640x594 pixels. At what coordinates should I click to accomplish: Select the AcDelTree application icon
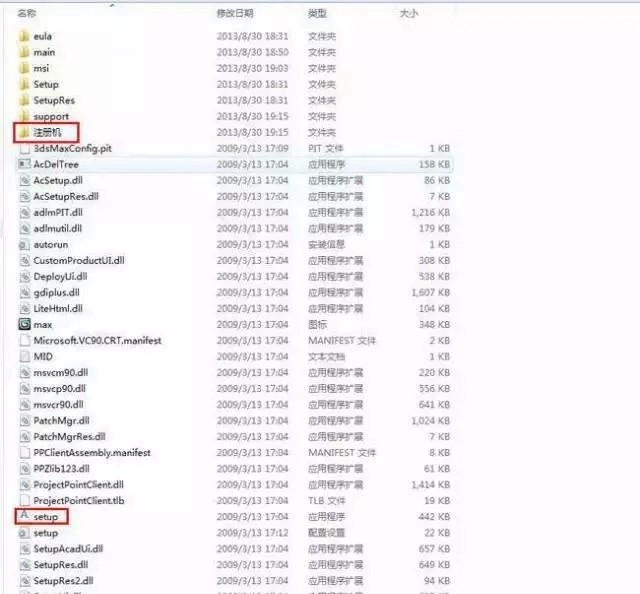click(24, 165)
